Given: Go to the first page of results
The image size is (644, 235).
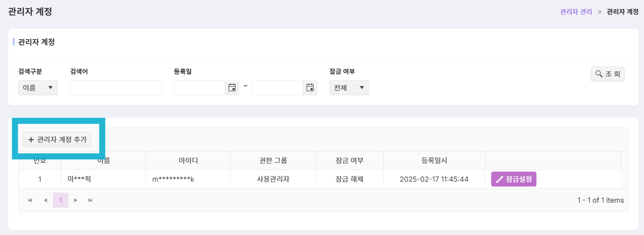Looking at the screenshot, I should point(30,200).
